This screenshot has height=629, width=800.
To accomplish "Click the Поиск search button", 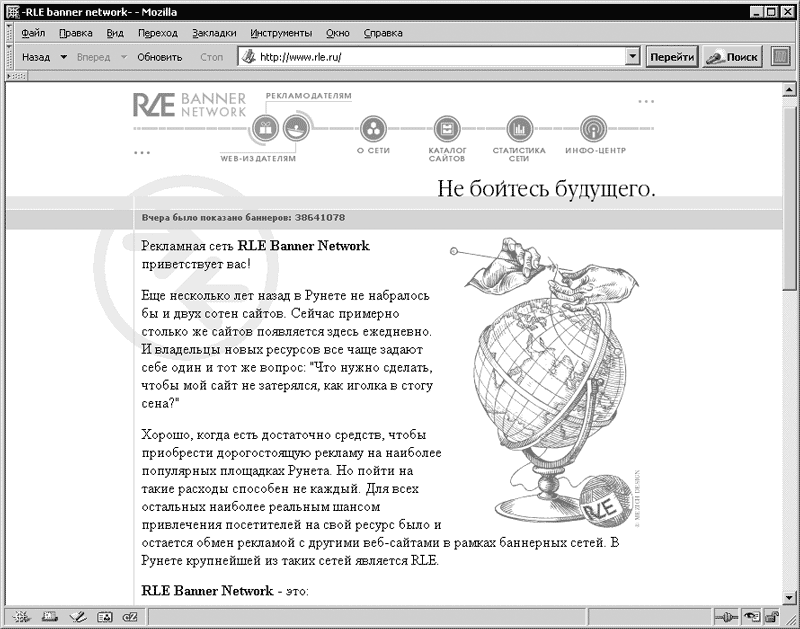I will (x=732, y=57).
